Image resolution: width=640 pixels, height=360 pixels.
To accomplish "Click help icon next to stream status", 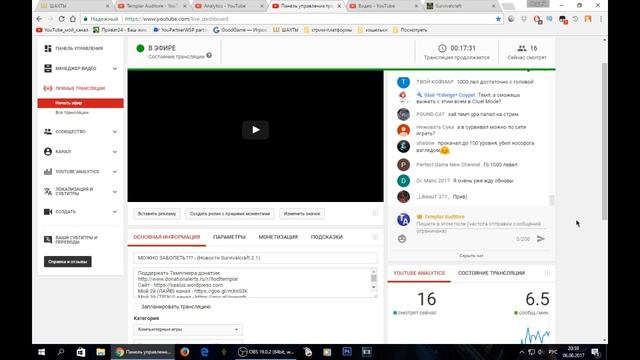I will point(209,55).
